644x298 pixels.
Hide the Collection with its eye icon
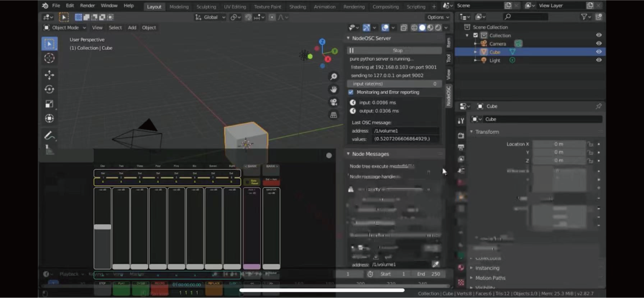coord(599,36)
